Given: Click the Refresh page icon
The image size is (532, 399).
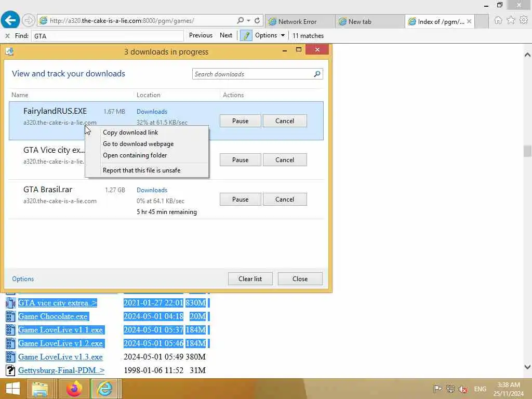Looking at the screenshot, I should coord(257,20).
